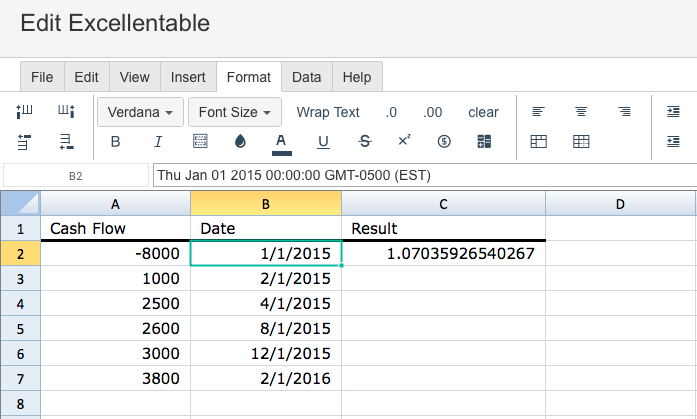Toggle strikethrough formatting
This screenshot has height=419, width=697.
tap(364, 142)
